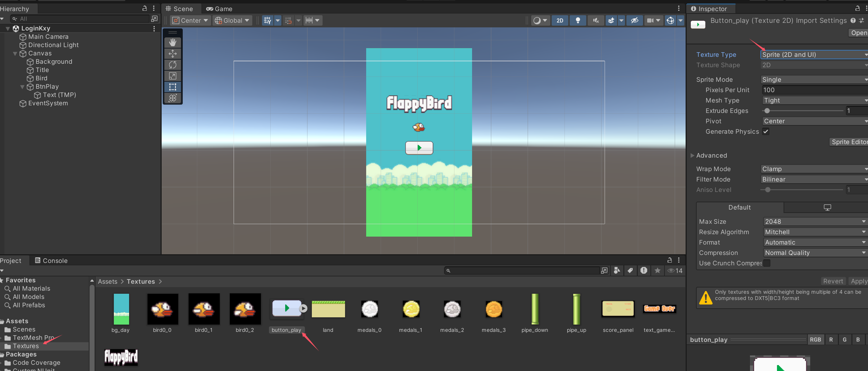Toggle scene lighting bulb icon

click(578, 20)
